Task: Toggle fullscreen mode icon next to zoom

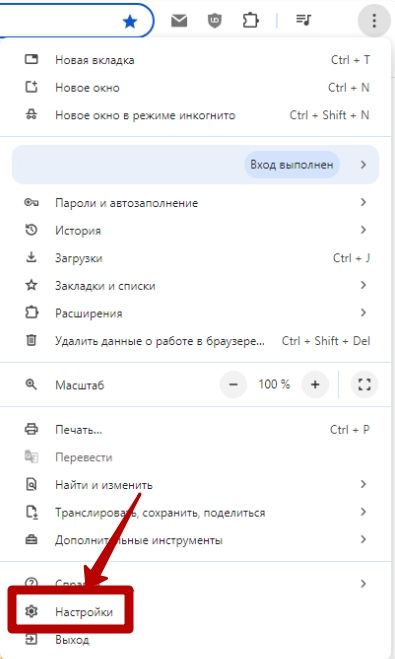Action: [364, 384]
